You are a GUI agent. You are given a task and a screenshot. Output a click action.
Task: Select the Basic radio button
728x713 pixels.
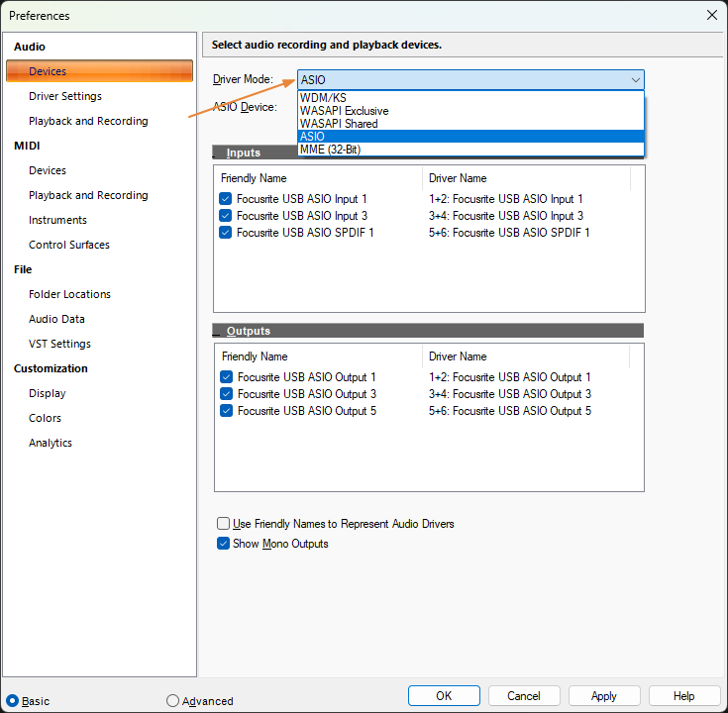13,701
